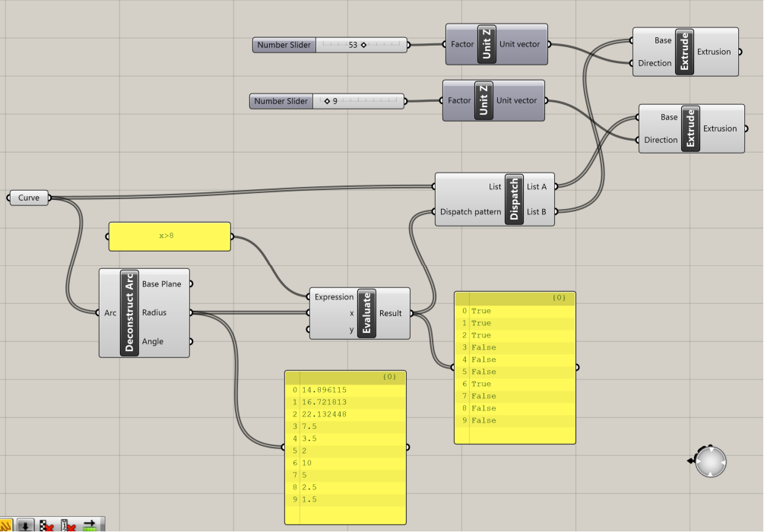Click the down-arrow icon in bottom toolbar

pos(25,526)
